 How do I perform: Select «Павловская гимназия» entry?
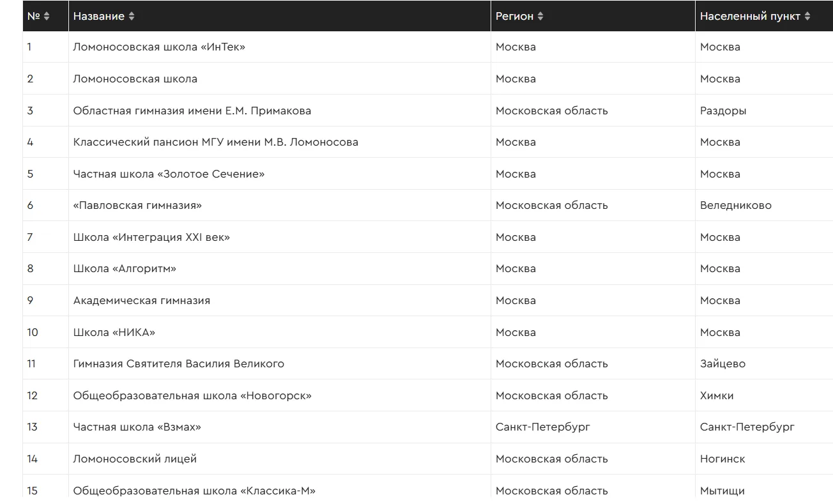(x=137, y=206)
